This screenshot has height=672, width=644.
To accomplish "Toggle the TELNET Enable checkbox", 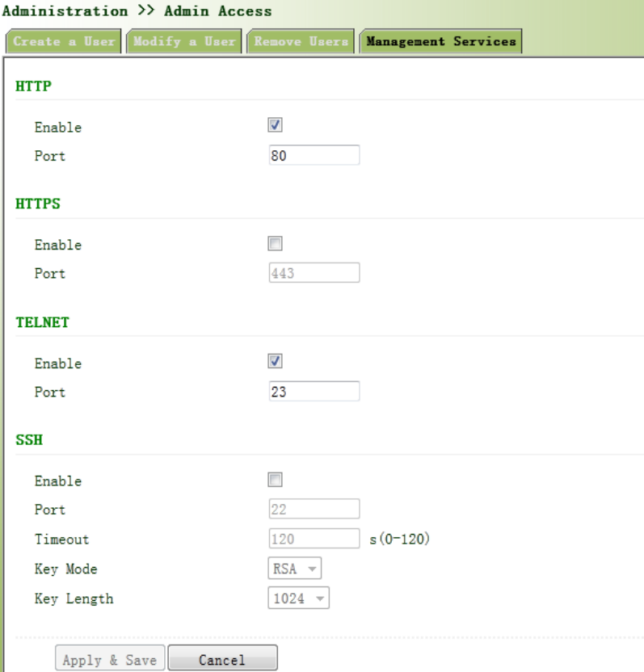I will pos(275,361).
